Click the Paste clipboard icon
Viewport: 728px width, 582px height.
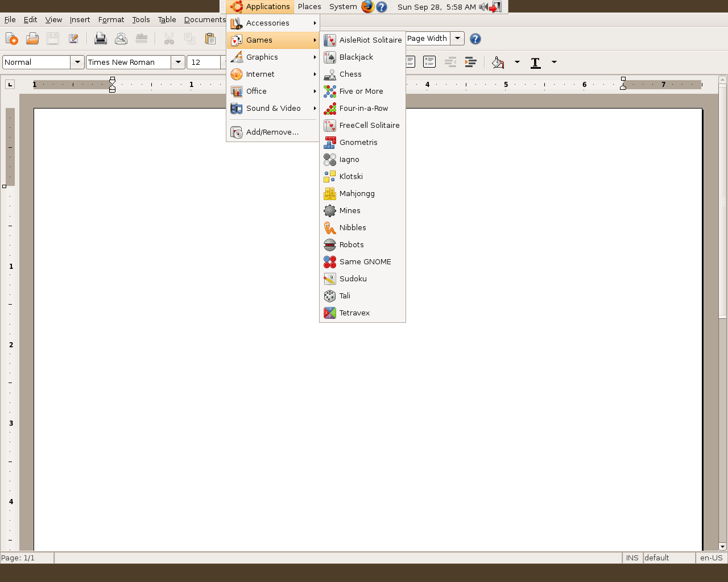[210, 39]
